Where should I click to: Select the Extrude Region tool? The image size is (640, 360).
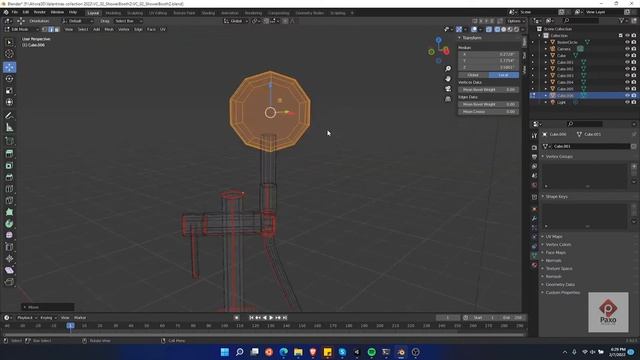coord(9,153)
